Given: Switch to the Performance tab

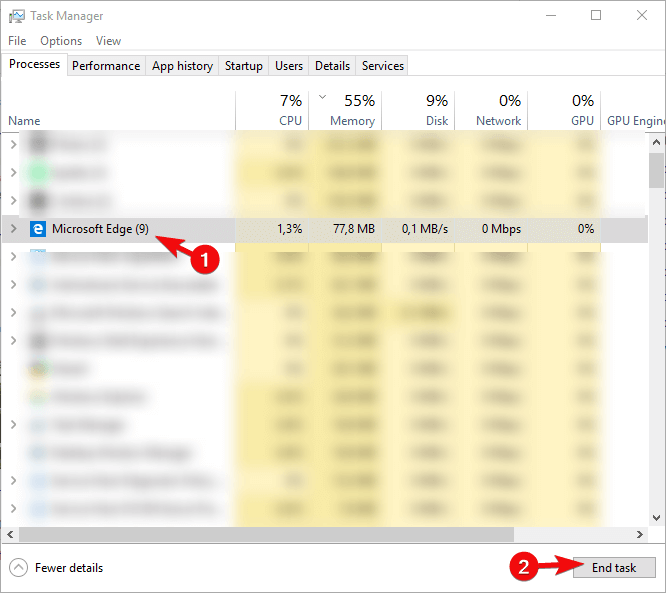Looking at the screenshot, I should (x=106, y=66).
